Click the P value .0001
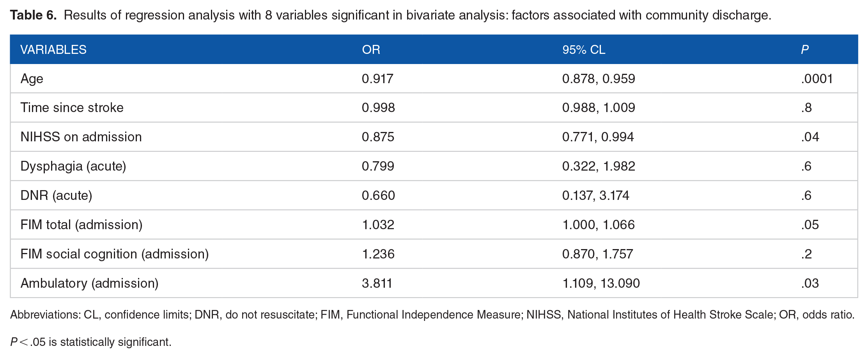This screenshot has height=358, width=868. pyautogui.click(x=817, y=79)
